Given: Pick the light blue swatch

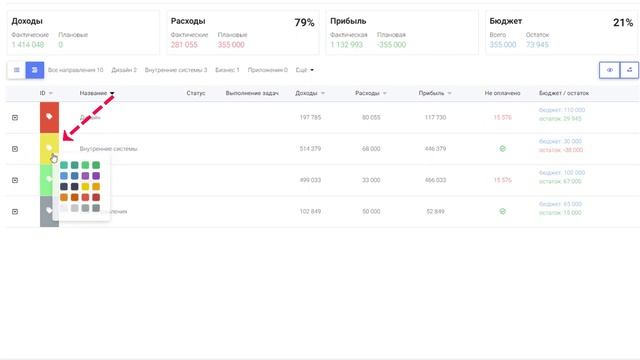Looking at the screenshot, I should click(x=64, y=176).
